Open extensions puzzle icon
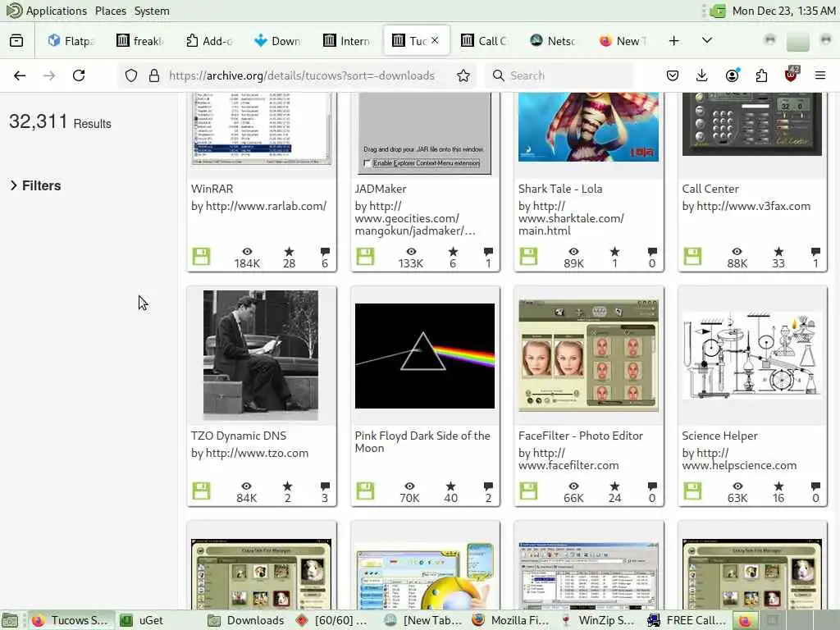The width and height of the screenshot is (840, 630). tap(761, 75)
